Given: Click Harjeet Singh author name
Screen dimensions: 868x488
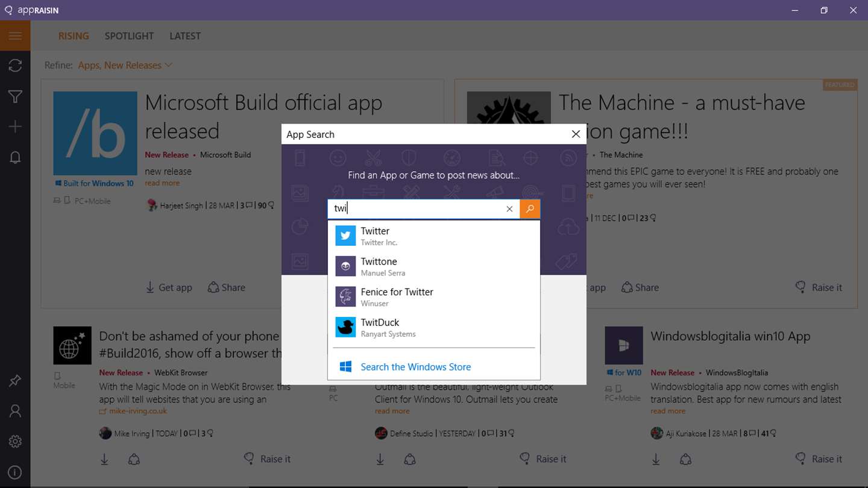Looking at the screenshot, I should point(181,205).
